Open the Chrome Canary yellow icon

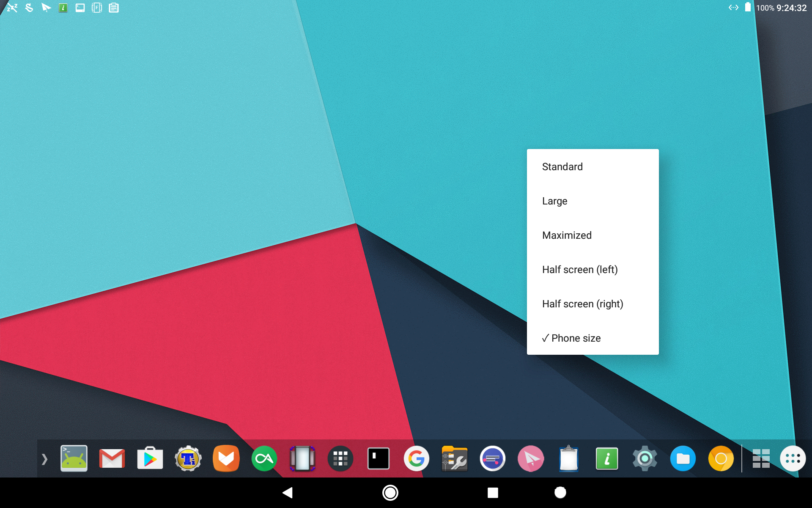pos(721,458)
